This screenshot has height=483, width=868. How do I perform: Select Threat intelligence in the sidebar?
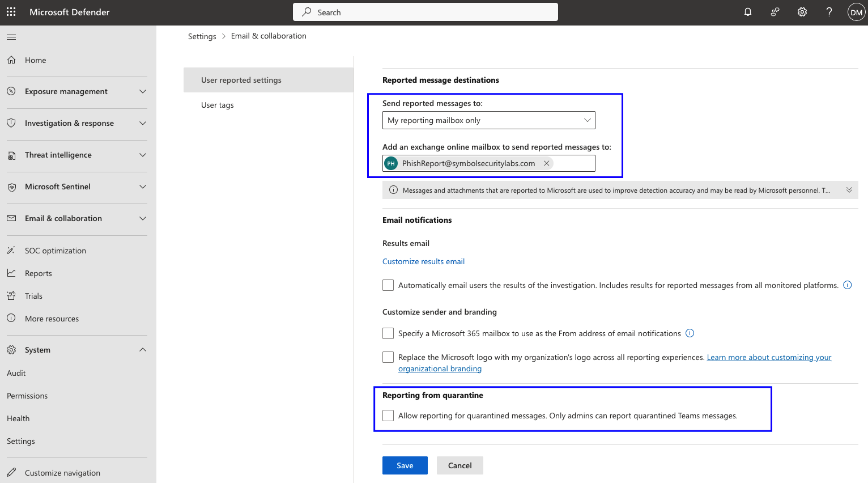coord(58,155)
